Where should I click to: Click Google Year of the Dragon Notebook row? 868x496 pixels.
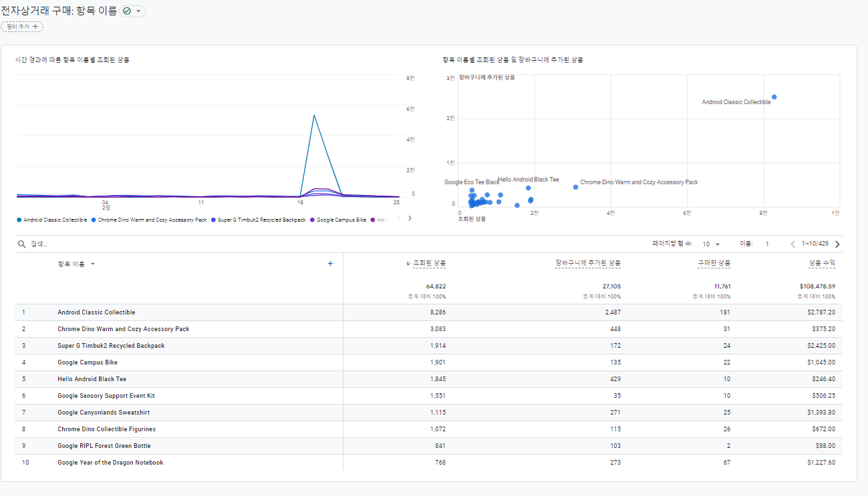pyautogui.click(x=110, y=463)
